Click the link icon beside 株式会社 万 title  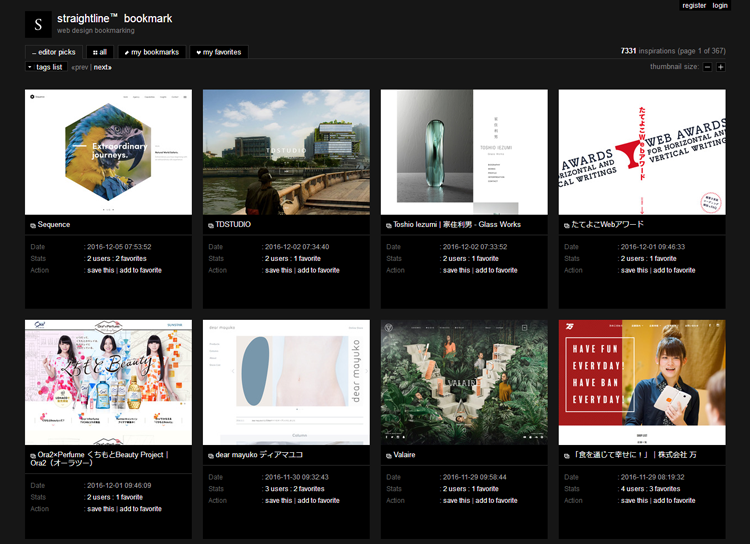[x=567, y=455]
